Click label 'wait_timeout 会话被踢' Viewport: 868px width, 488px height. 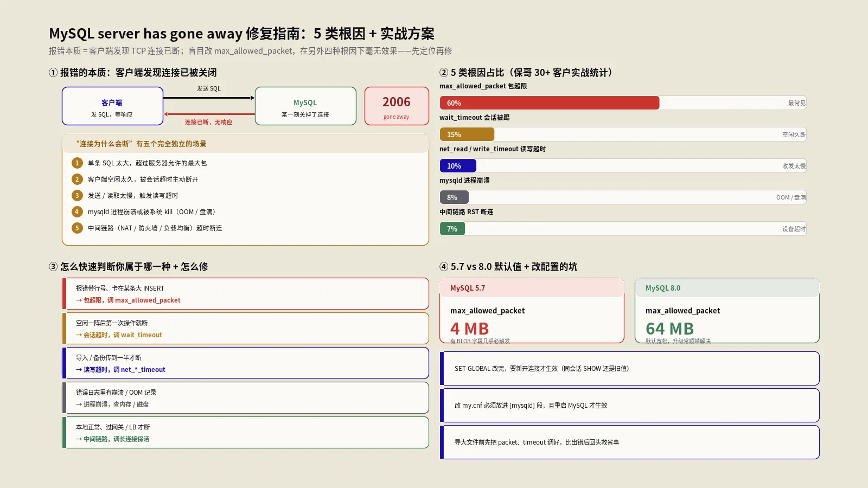click(x=474, y=118)
